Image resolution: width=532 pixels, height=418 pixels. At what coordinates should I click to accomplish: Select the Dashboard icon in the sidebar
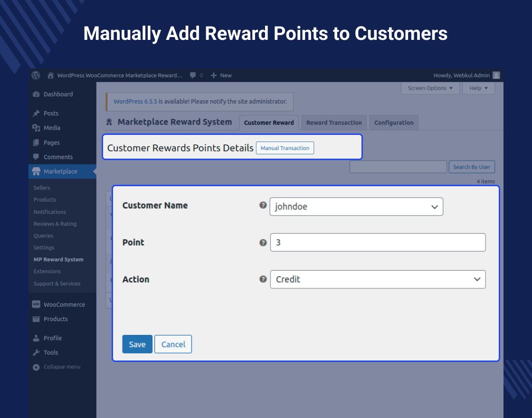coord(37,94)
